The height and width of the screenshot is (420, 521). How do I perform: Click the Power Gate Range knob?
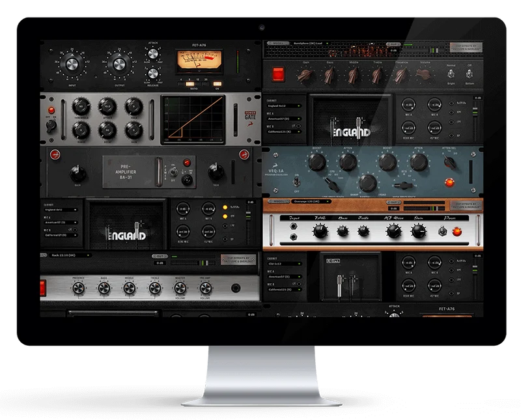(x=81, y=130)
